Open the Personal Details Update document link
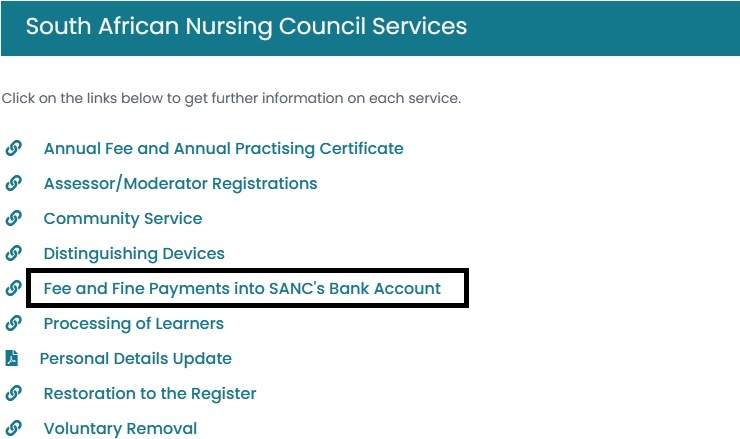 coord(135,359)
